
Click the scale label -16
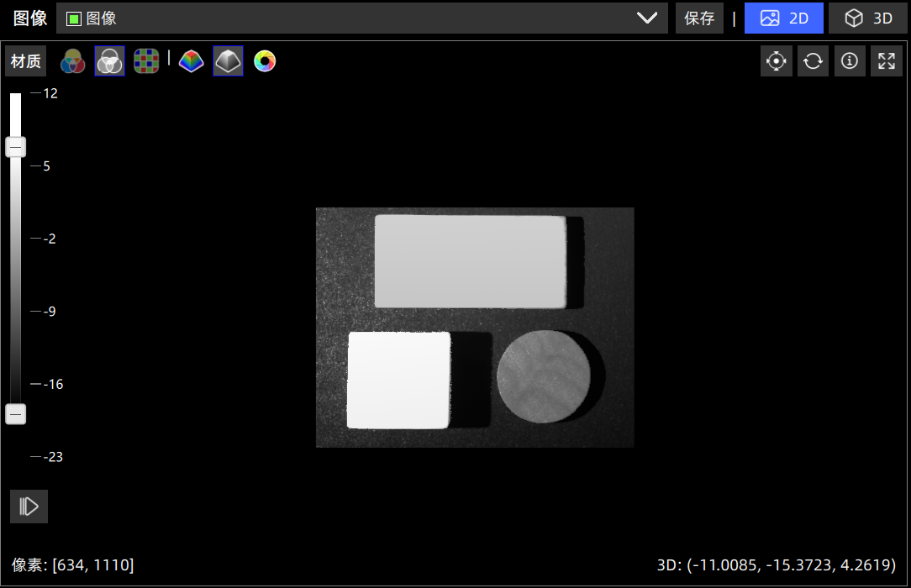click(x=53, y=384)
